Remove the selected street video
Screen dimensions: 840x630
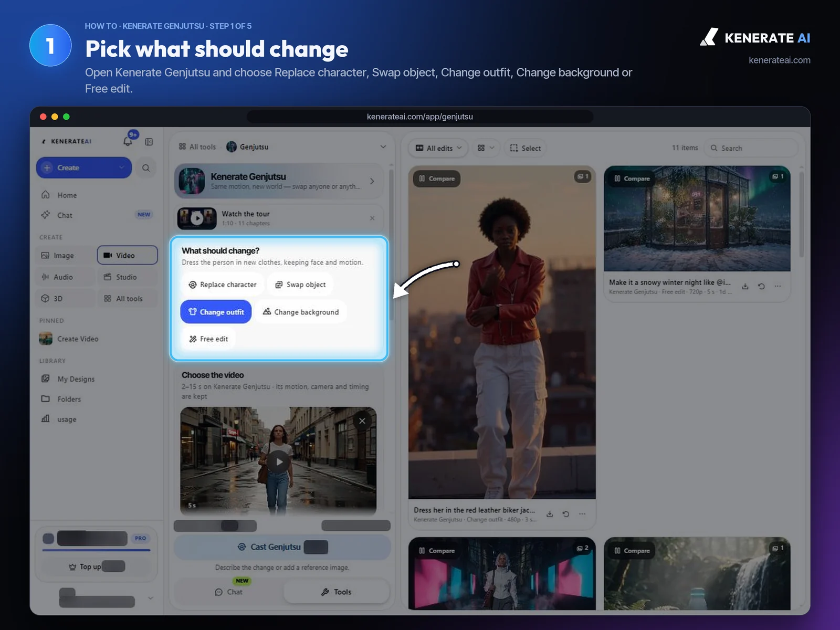[362, 421]
